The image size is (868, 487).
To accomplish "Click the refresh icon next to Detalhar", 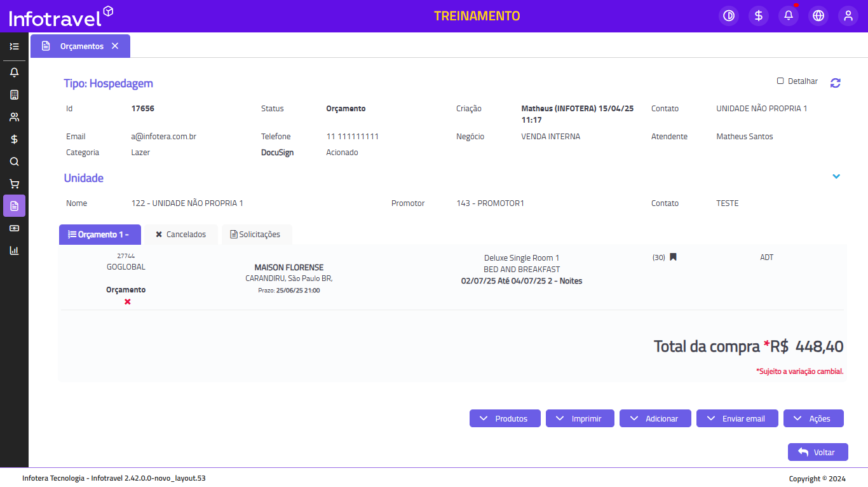I will pyautogui.click(x=836, y=83).
